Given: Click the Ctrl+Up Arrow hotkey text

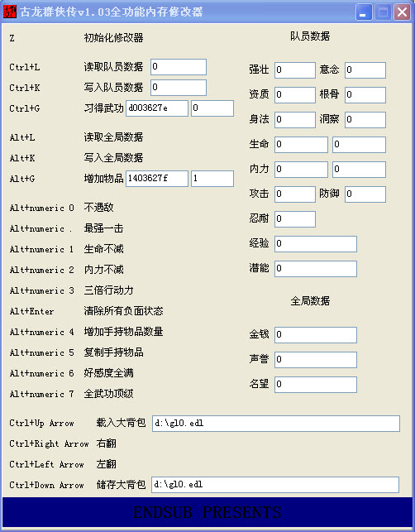Looking at the screenshot, I should [x=41, y=424].
